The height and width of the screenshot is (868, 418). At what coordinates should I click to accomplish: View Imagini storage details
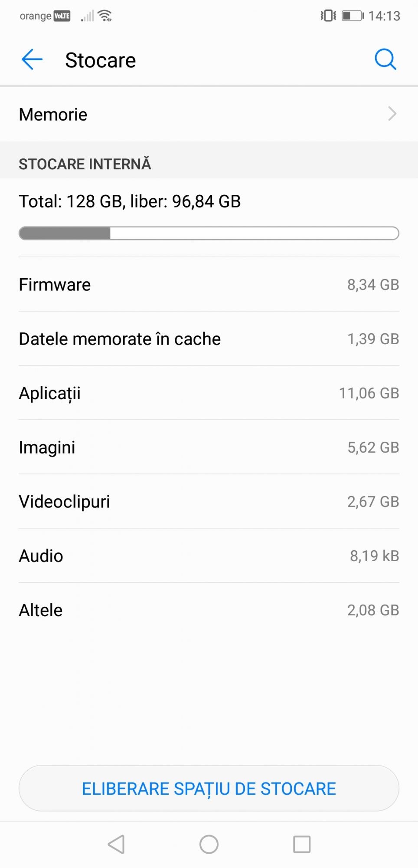click(209, 447)
